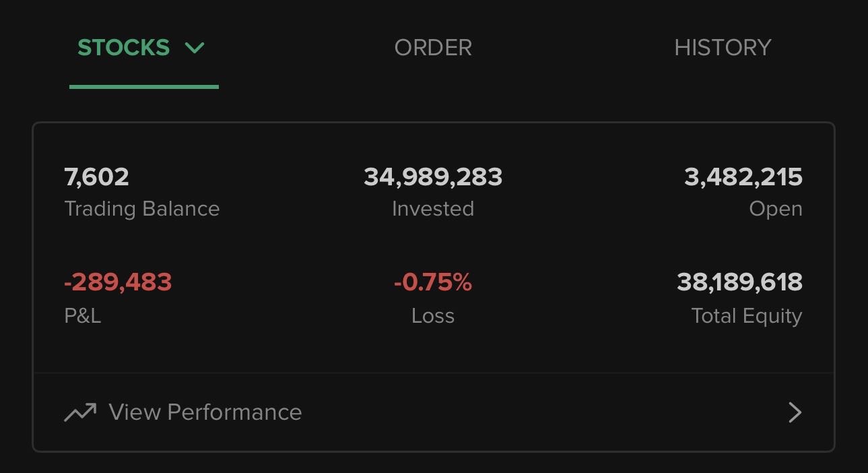The height and width of the screenshot is (473, 868).
Task: Open the View Performance link
Action: click(x=205, y=412)
